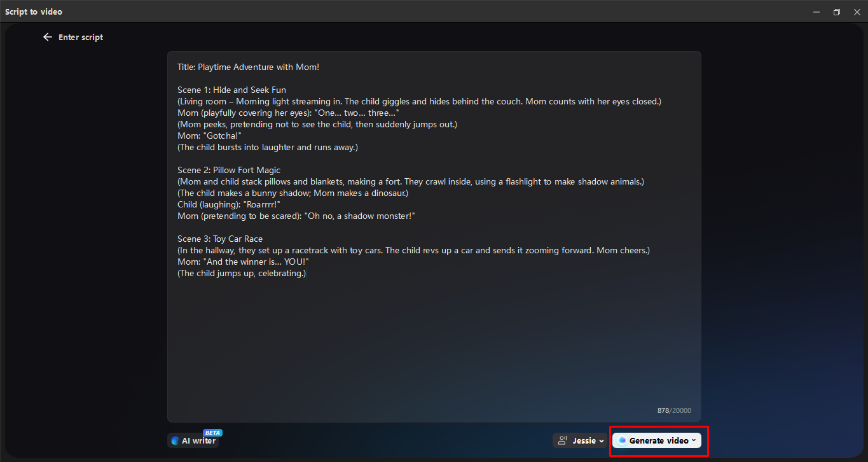
Task: Place cursor on the Title: Playtime Adventure line
Action: pyautogui.click(x=249, y=67)
